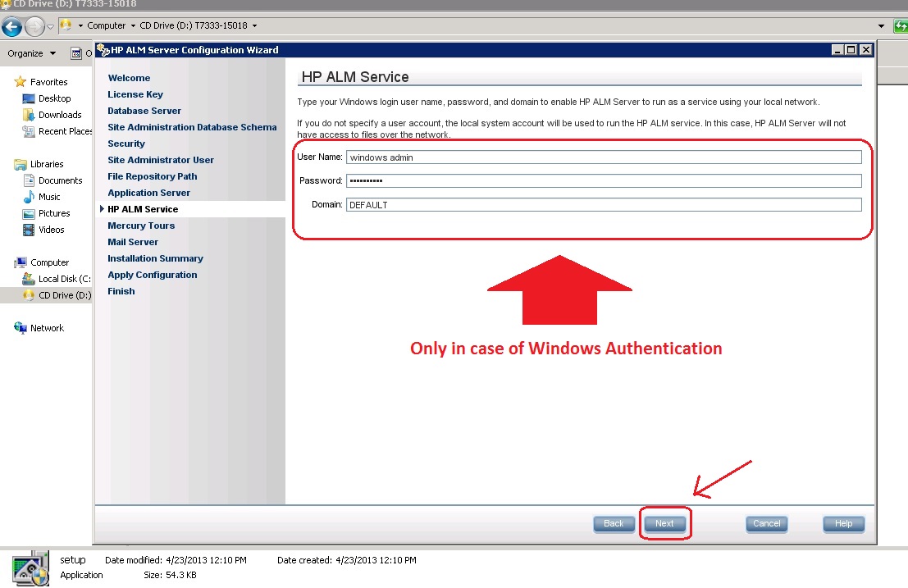The height and width of the screenshot is (588, 908).
Task: Minimize the HP ALM wizard window
Action: [837, 50]
